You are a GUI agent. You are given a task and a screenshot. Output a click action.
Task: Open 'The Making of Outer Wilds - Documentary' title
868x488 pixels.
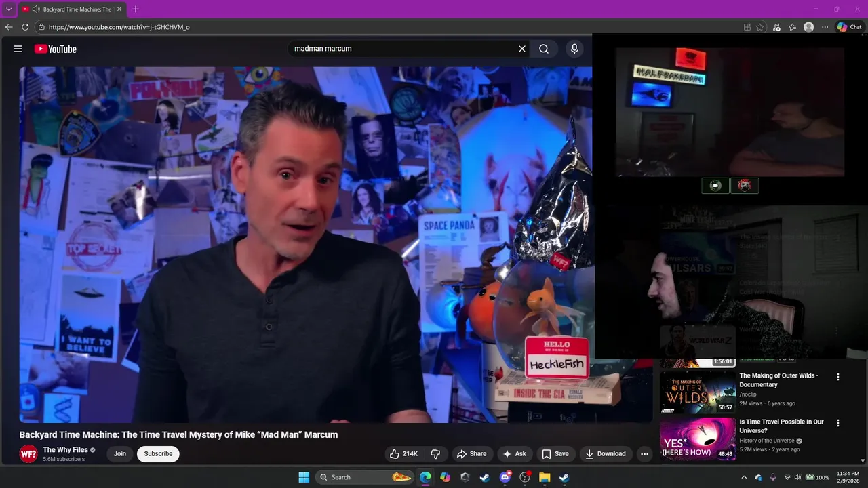[x=778, y=380]
